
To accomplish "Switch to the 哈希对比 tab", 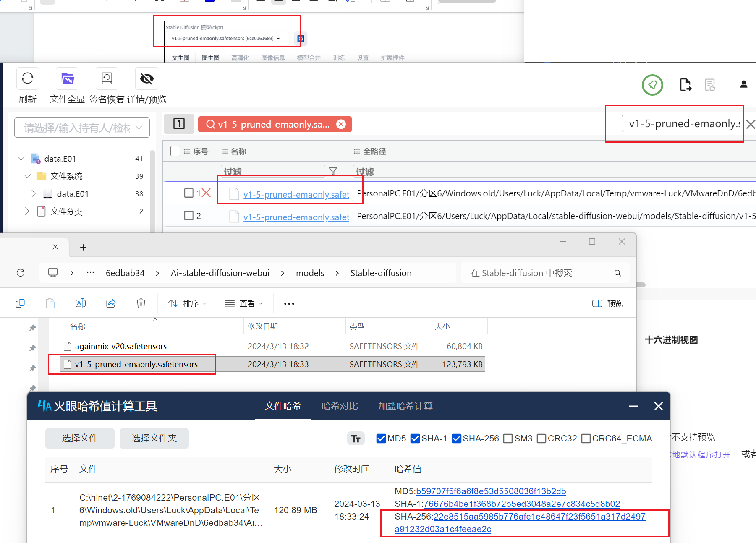I will 340,406.
